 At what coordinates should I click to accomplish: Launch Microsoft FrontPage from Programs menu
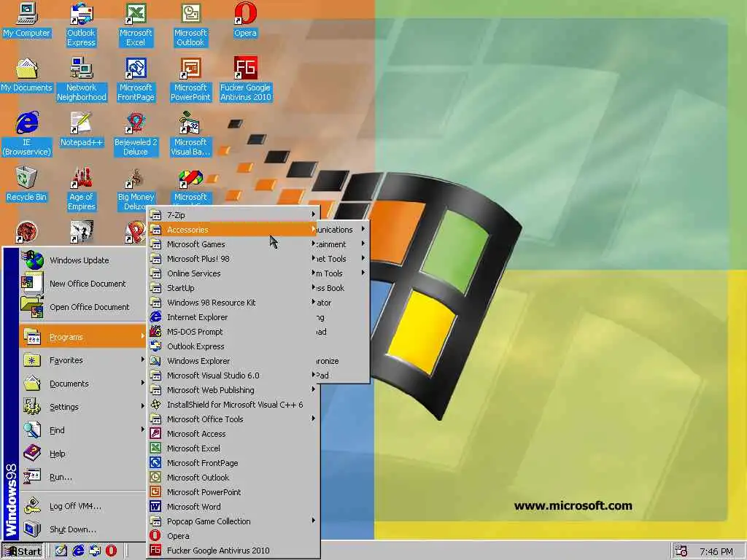(233, 463)
